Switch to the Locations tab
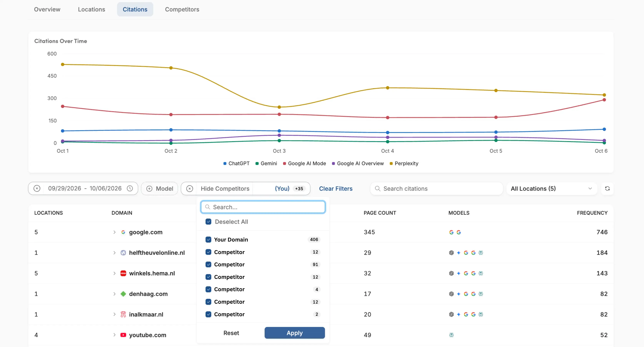This screenshot has height=347, width=644. (x=92, y=9)
